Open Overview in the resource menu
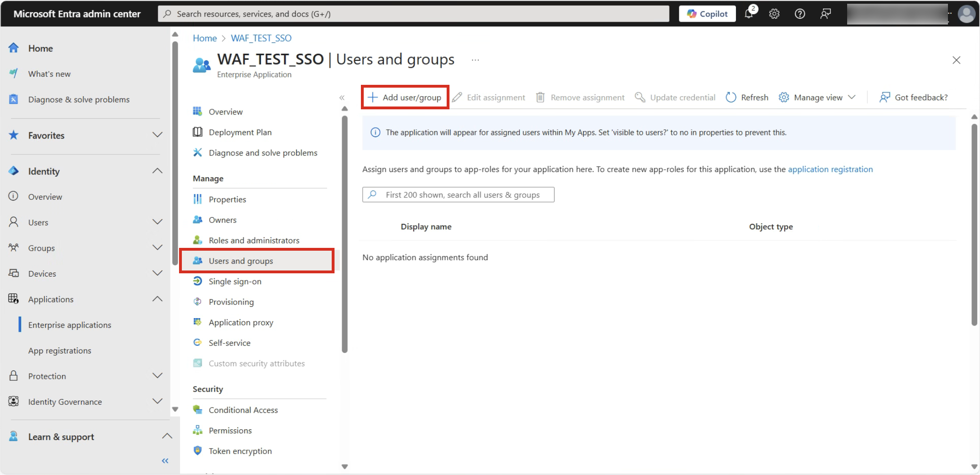The width and height of the screenshot is (980, 475). click(226, 112)
